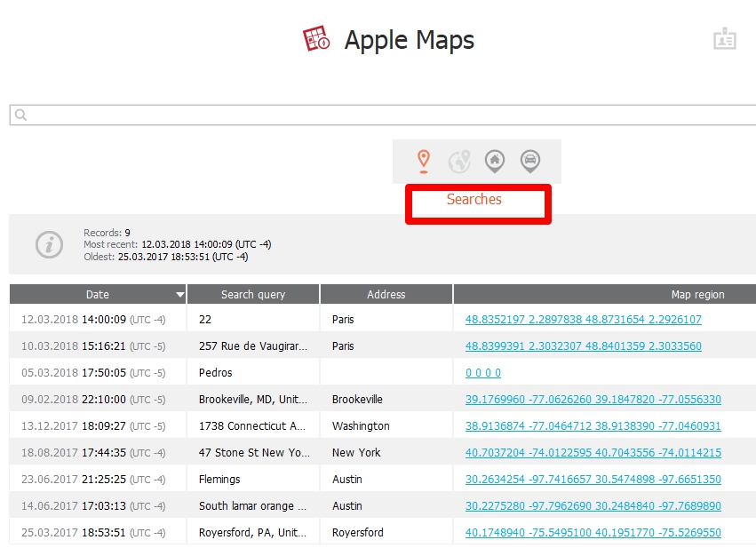
Task: Click the Most recent timestamp text
Action: (x=178, y=244)
